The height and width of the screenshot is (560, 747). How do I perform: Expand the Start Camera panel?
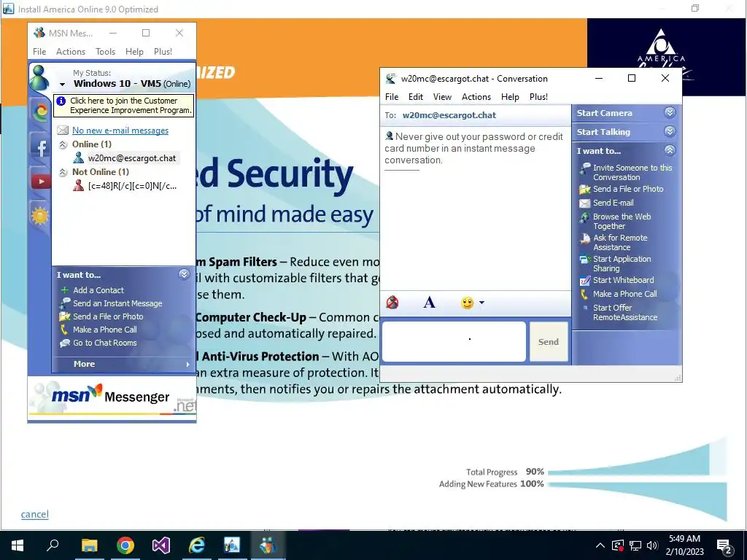[670, 112]
